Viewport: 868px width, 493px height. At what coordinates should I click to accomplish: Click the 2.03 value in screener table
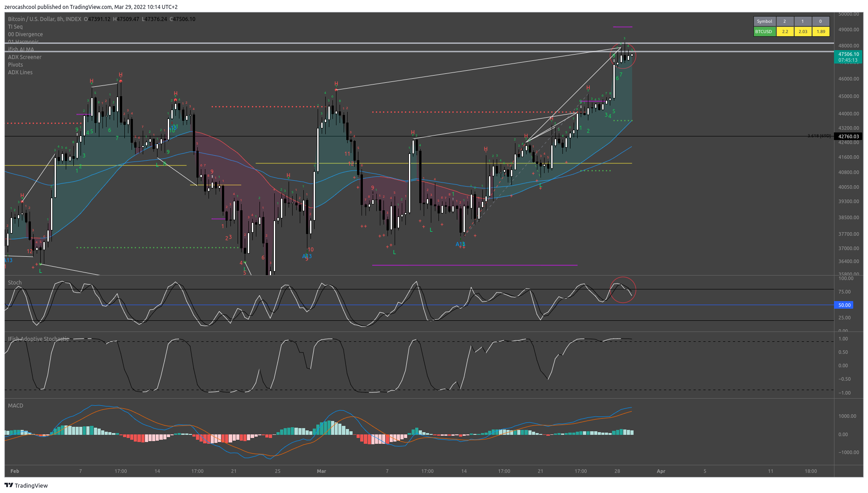[803, 31]
